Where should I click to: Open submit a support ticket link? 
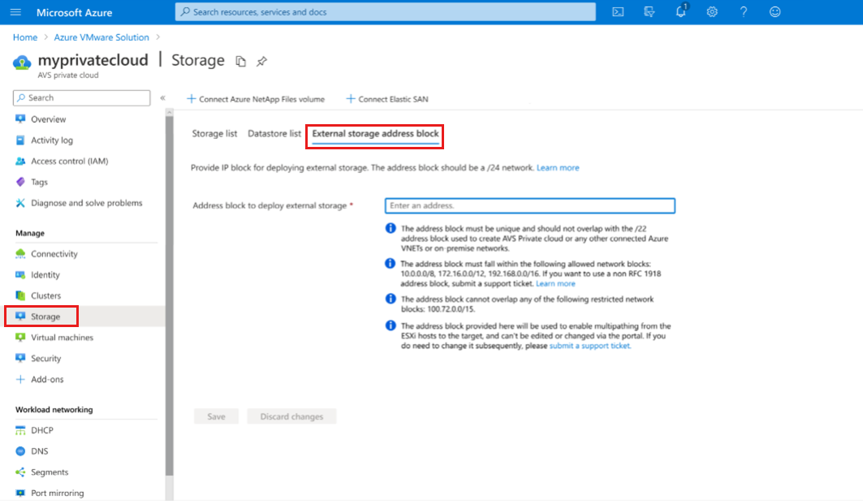(589, 346)
